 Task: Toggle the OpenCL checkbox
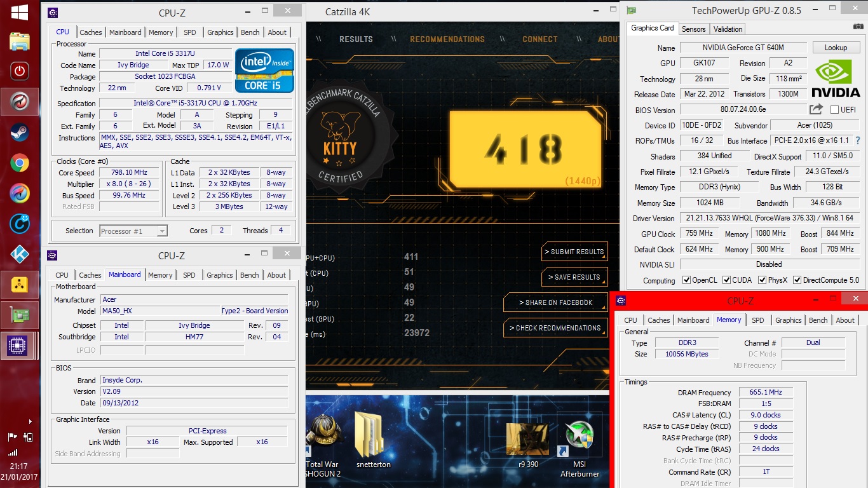coord(686,280)
